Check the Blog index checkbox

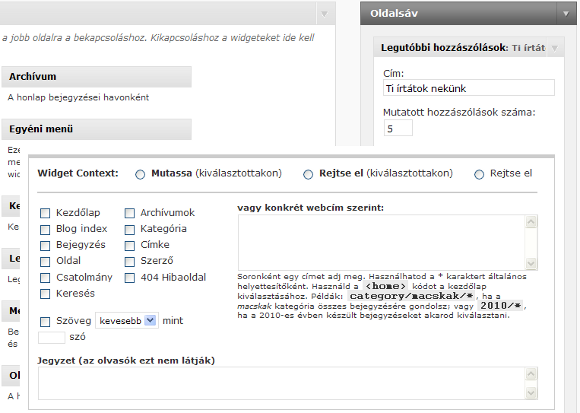tap(45, 230)
